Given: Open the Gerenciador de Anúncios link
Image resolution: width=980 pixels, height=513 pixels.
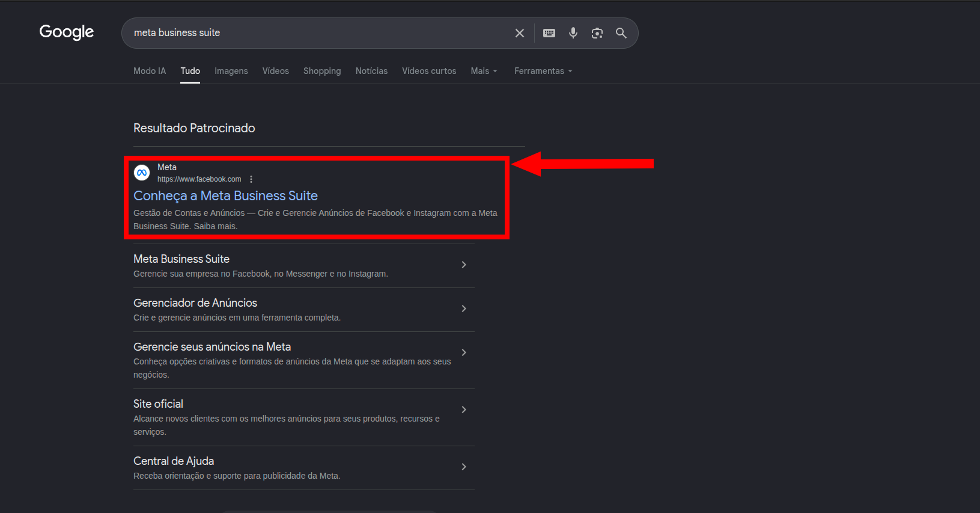Looking at the screenshot, I should pyautogui.click(x=195, y=303).
